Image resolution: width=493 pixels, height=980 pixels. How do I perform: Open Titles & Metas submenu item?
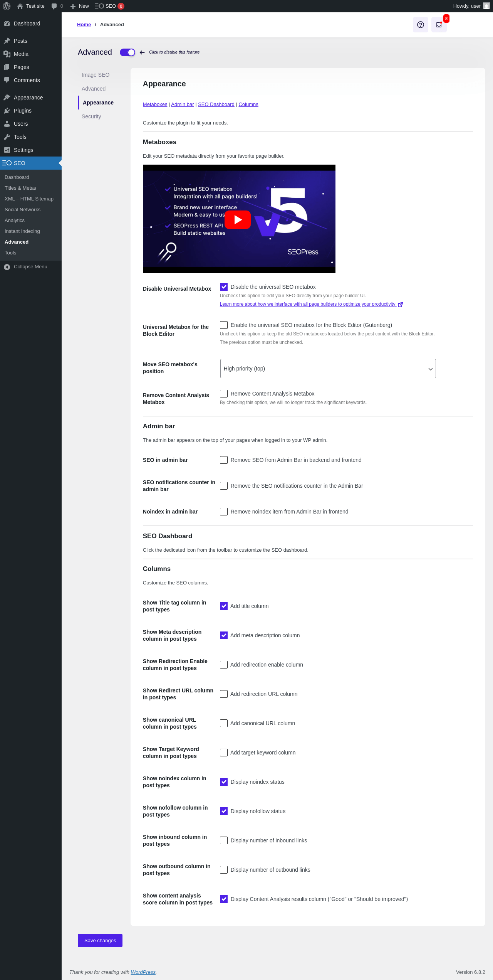pyautogui.click(x=20, y=188)
